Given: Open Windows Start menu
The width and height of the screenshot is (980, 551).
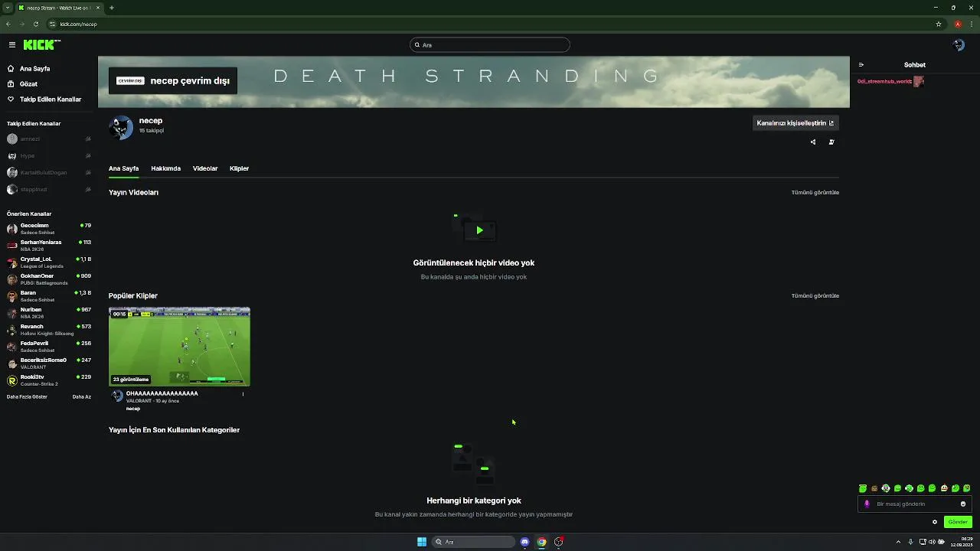Looking at the screenshot, I should 422,542.
